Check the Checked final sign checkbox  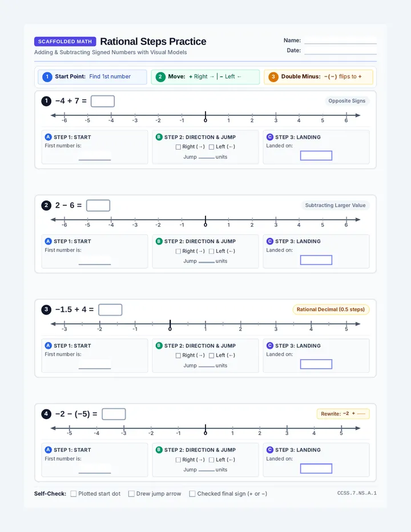[x=192, y=494]
